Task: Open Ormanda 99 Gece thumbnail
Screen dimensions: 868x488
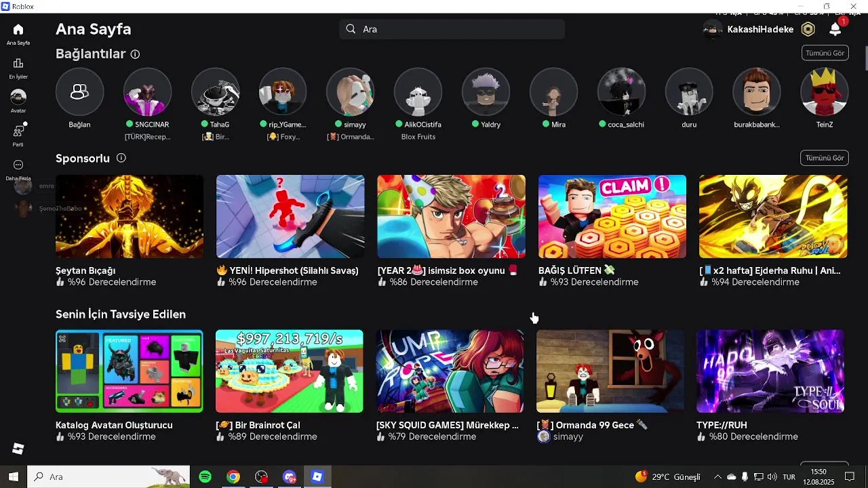Action: coord(610,371)
